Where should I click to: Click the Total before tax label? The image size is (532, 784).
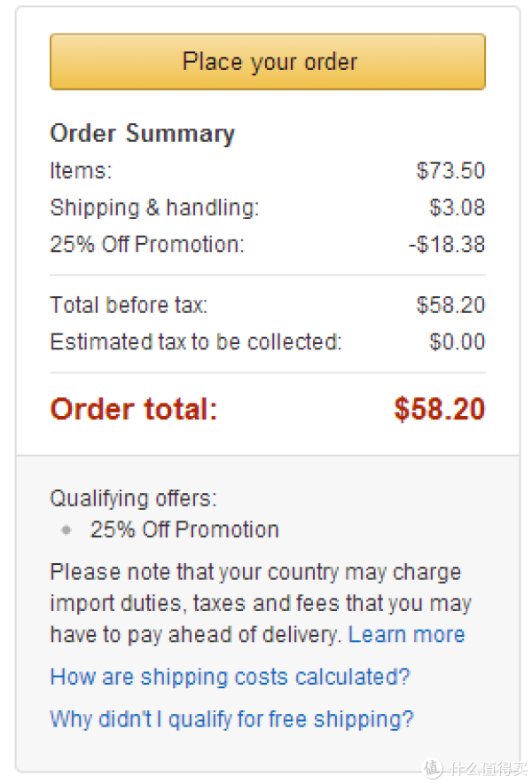[129, 305]
